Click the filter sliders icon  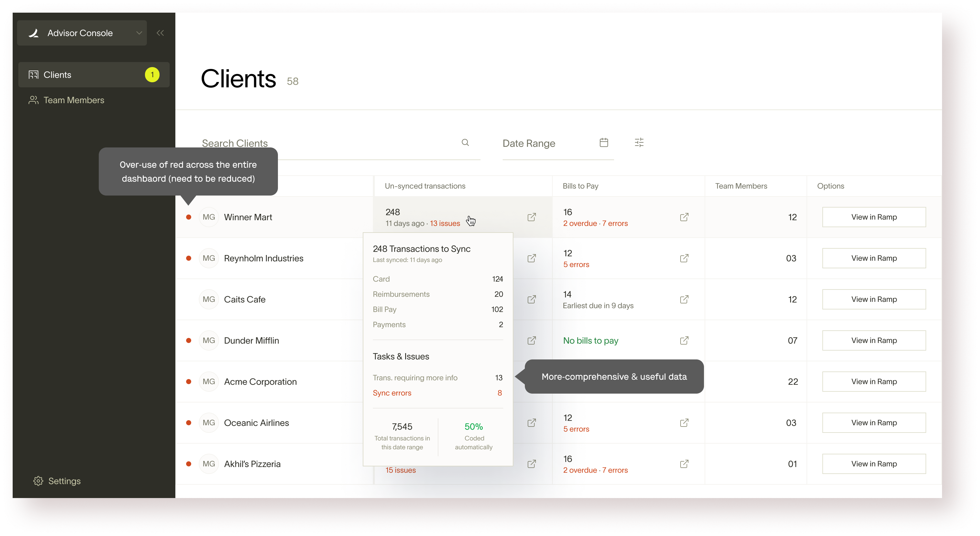639,143
